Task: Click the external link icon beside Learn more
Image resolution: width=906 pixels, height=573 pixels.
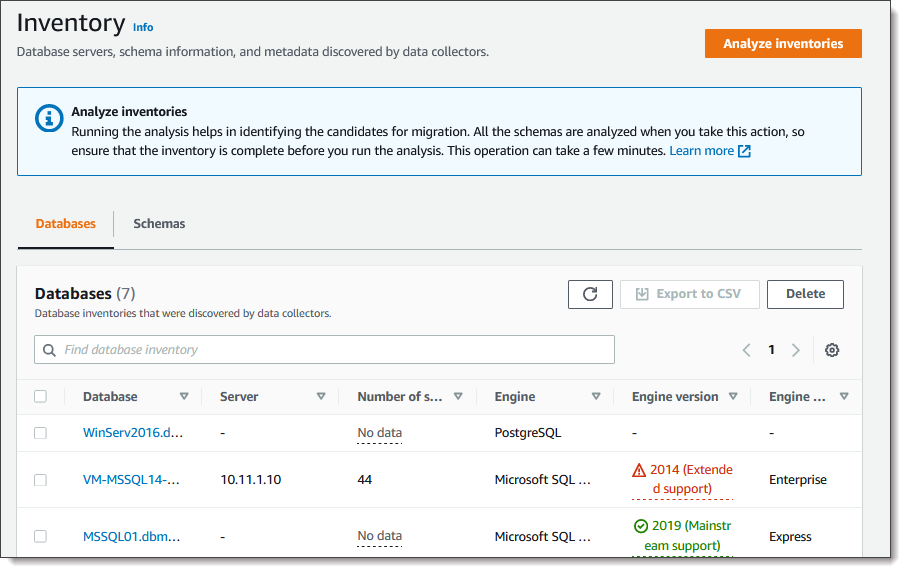Action: [744, 151]
